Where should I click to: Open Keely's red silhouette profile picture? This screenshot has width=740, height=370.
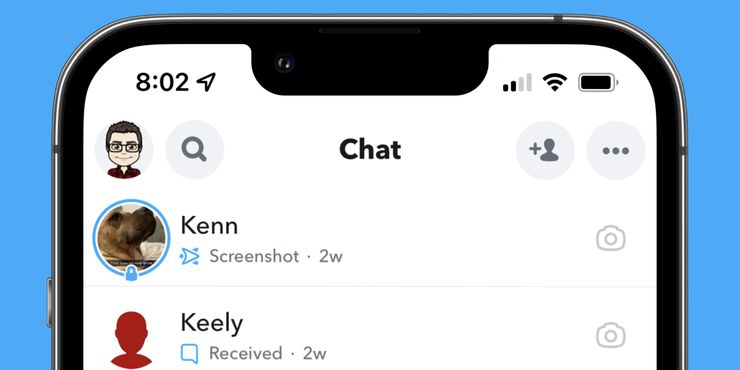(131, 339)
